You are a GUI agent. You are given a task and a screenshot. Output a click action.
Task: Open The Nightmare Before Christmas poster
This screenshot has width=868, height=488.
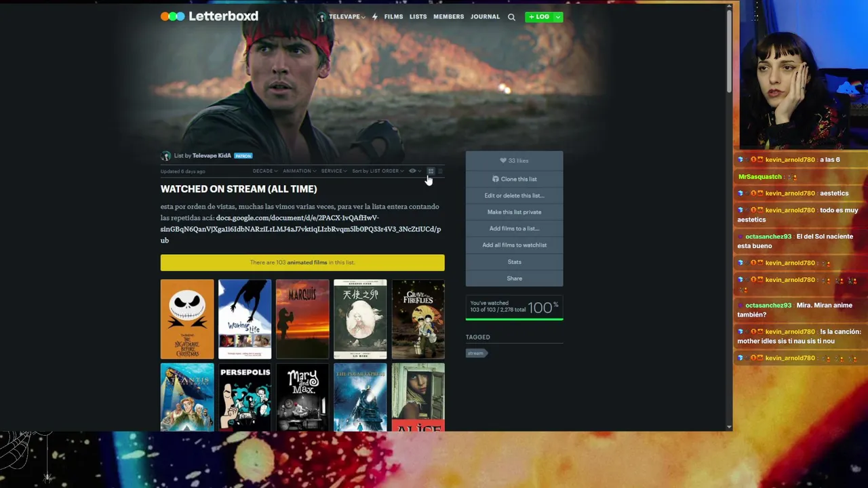click(187, 319)
